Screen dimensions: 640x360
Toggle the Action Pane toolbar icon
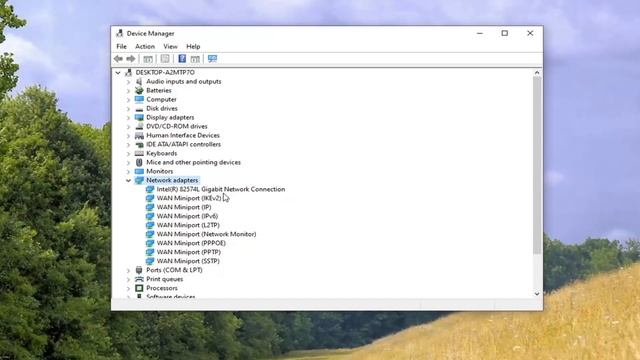195,59
